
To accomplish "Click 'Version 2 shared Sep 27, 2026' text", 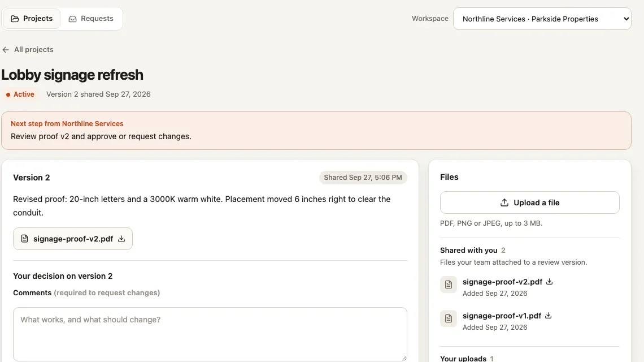I will [98, 94].
